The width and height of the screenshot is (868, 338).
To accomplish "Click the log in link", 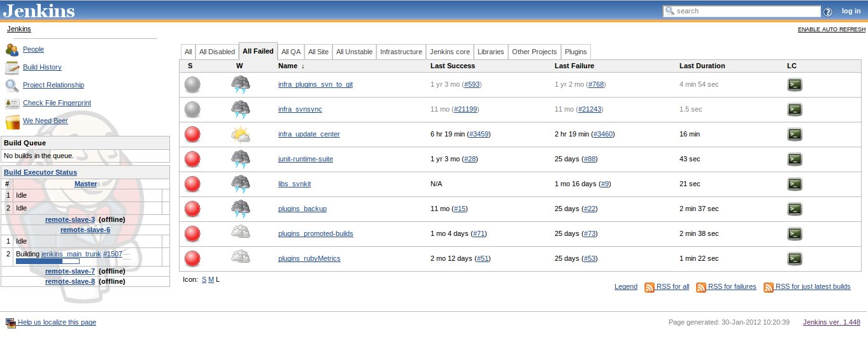I will (851, 11).
